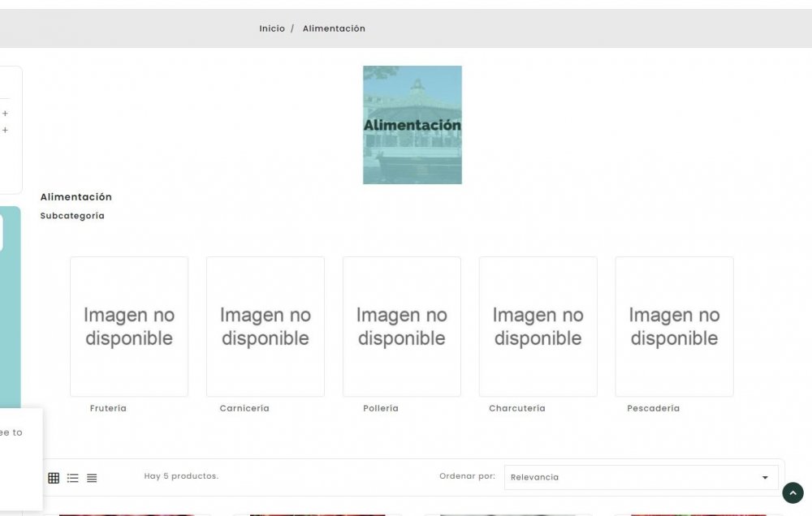Click the 'Ordenar por:' label
Screen dimensions: 812x516
(467, 475)
